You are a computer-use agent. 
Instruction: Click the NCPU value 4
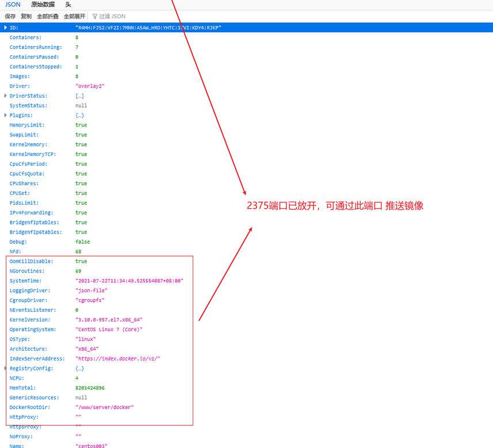point(77,378)
